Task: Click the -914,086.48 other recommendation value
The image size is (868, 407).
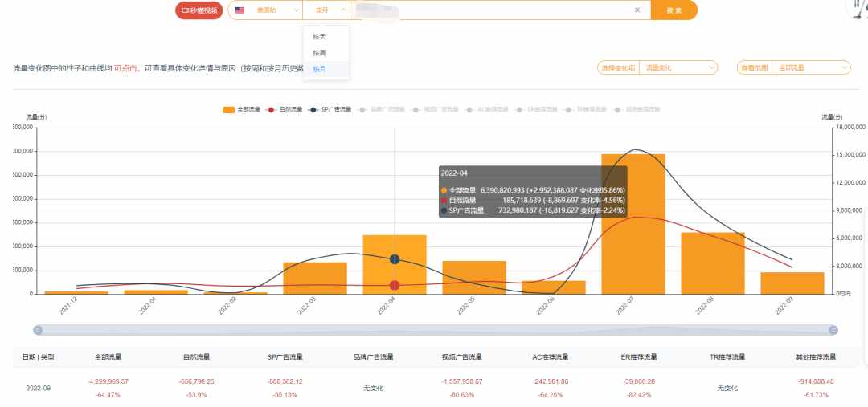Action: (x=816, y=381)
